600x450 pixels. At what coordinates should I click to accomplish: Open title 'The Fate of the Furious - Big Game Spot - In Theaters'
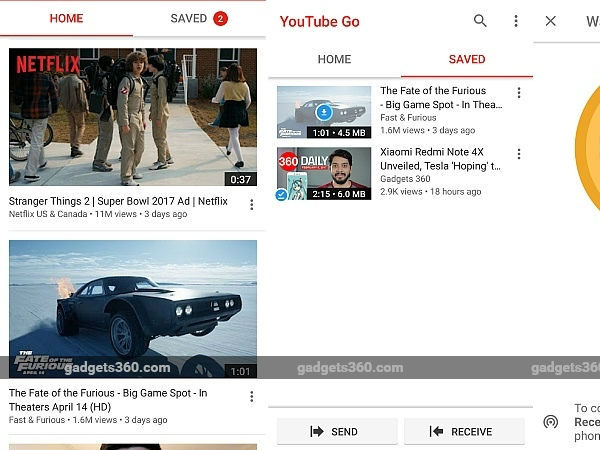pyautogui.click(x=108, y=400)
